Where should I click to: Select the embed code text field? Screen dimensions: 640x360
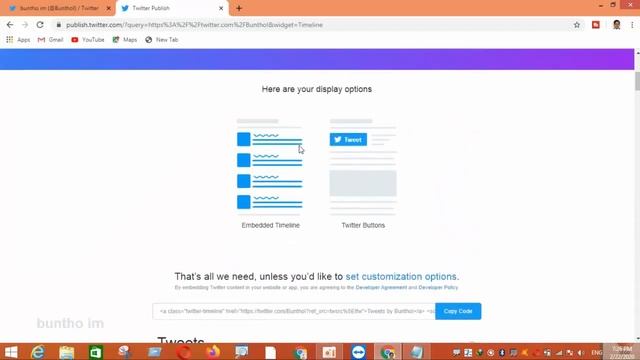coord(294,311)
